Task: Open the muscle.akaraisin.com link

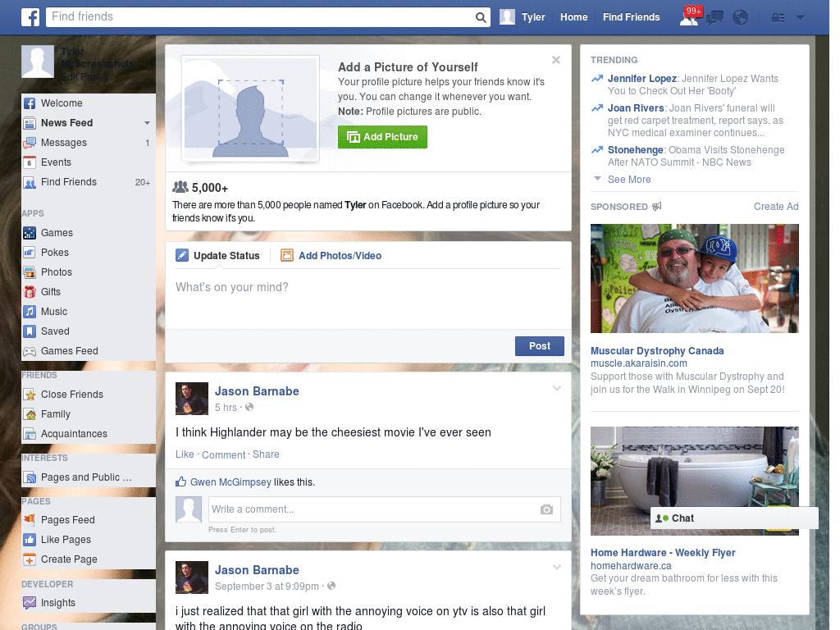Action: 638,363
